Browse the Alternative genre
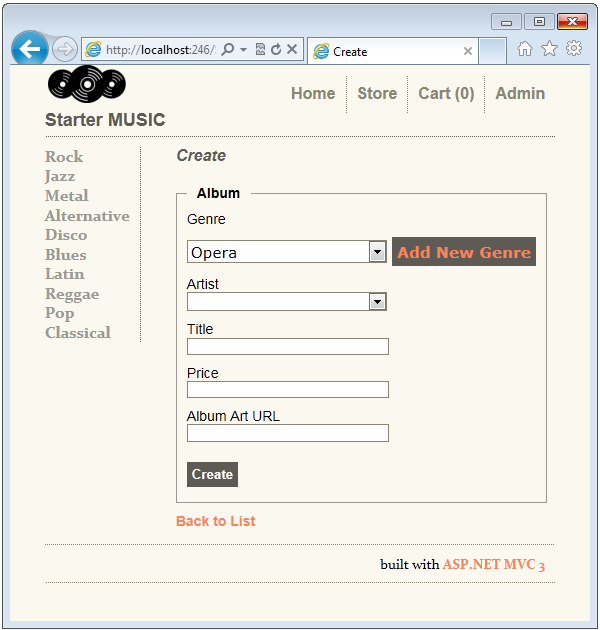Viewport: 600px width, 630px height. tap(87, 216)
